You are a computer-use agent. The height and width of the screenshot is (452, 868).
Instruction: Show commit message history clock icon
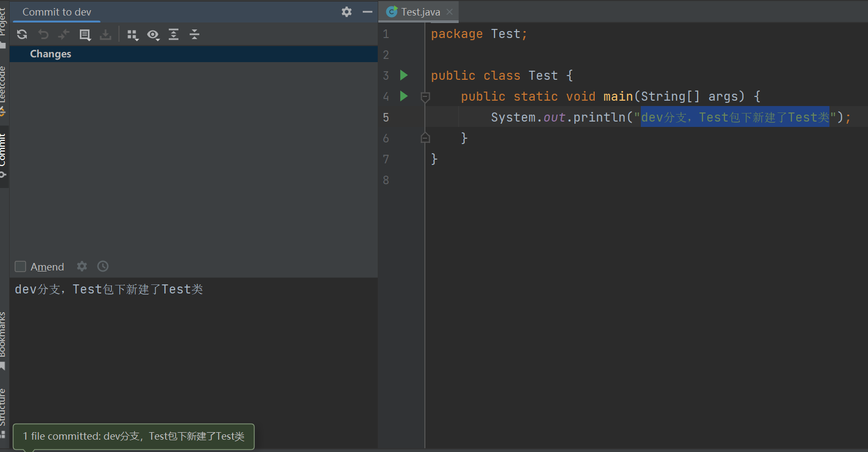[103, 266]
